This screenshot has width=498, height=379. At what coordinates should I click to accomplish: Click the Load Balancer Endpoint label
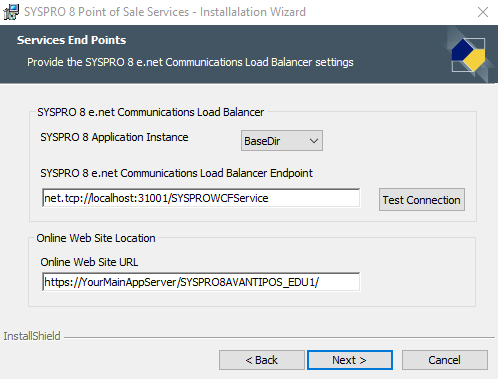point(176,173)
